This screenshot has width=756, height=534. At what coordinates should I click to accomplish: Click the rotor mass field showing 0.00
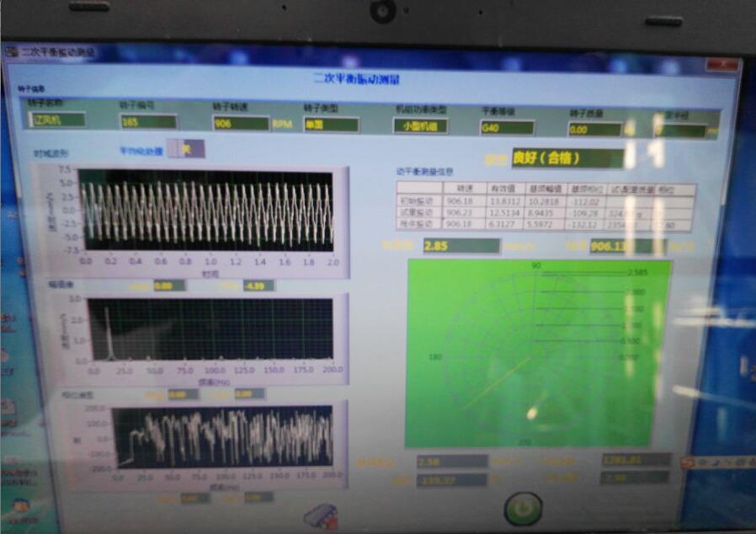[594, 130]
